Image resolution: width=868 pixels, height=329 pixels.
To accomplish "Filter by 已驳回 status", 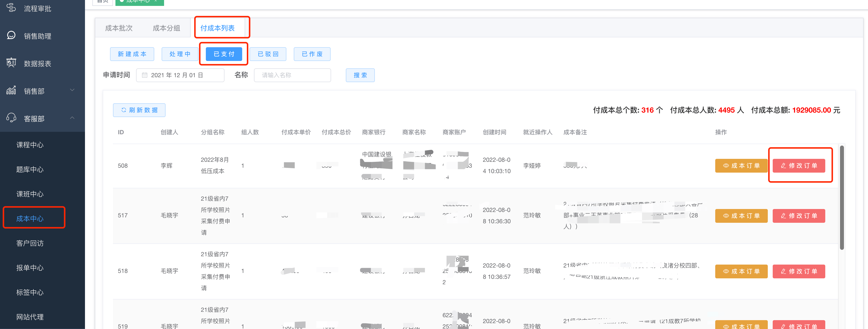I will [x=268, y=54].
